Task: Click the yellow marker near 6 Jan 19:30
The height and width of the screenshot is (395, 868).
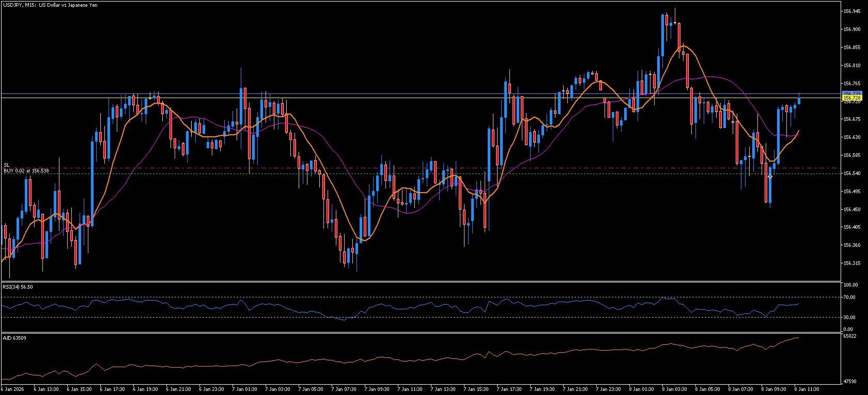Action: 150,96
